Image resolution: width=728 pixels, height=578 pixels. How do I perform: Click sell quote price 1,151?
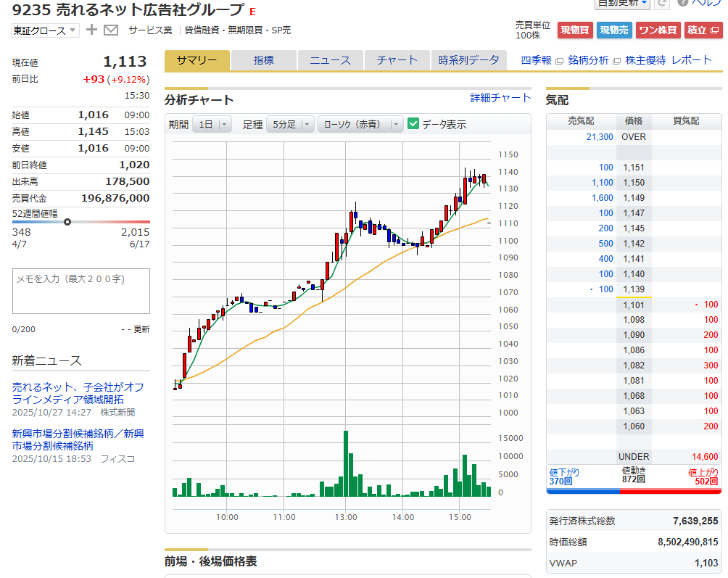634,168
